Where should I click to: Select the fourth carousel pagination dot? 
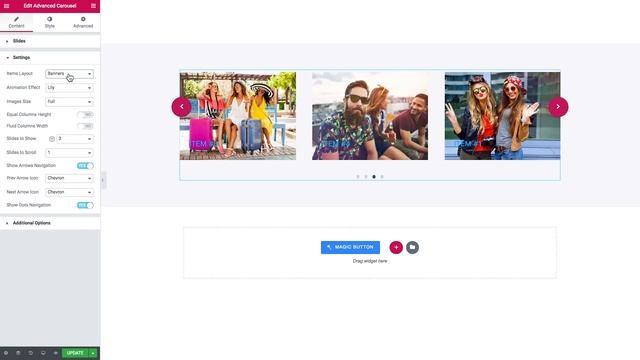click(x=382, y=177)
